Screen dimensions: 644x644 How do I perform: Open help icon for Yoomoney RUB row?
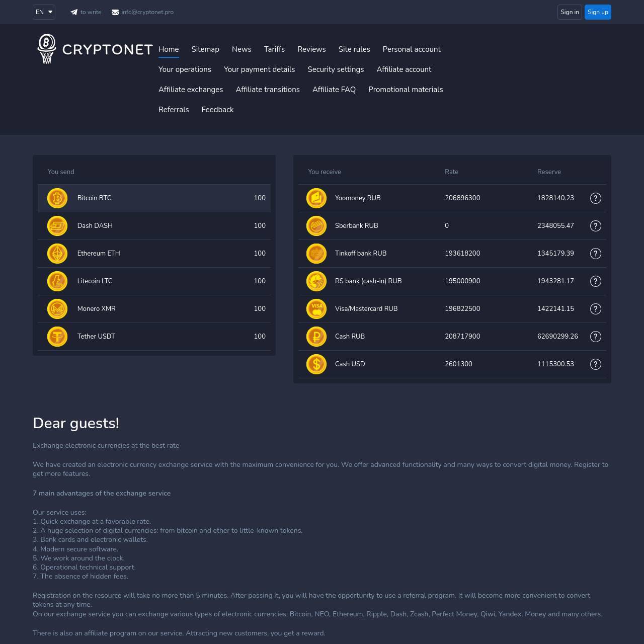click(x=595, y=198)
